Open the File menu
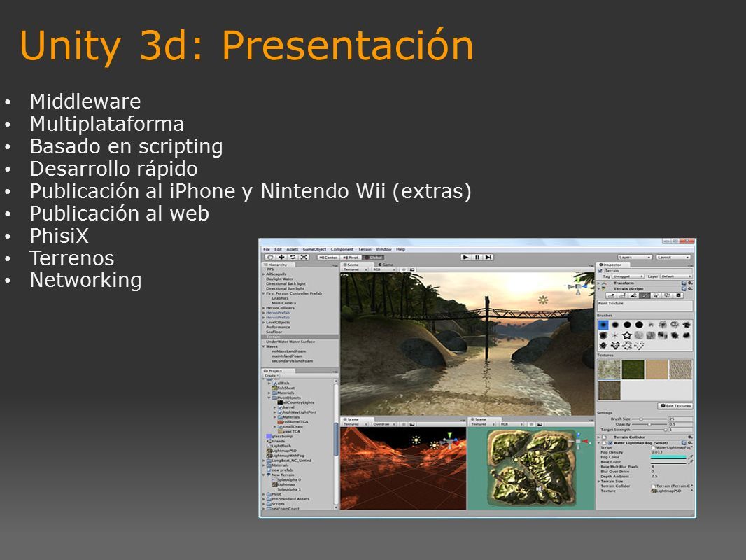This screenshot has height=560, width=746. 267,249
